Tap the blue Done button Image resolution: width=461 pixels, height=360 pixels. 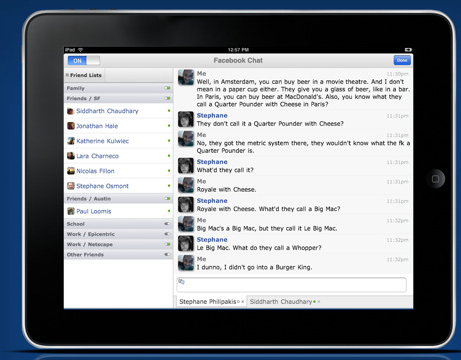402,60
